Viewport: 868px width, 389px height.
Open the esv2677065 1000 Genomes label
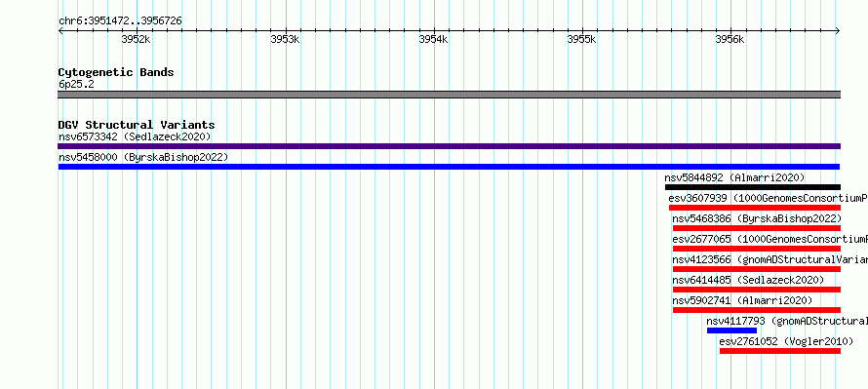(x=770, y=239)
